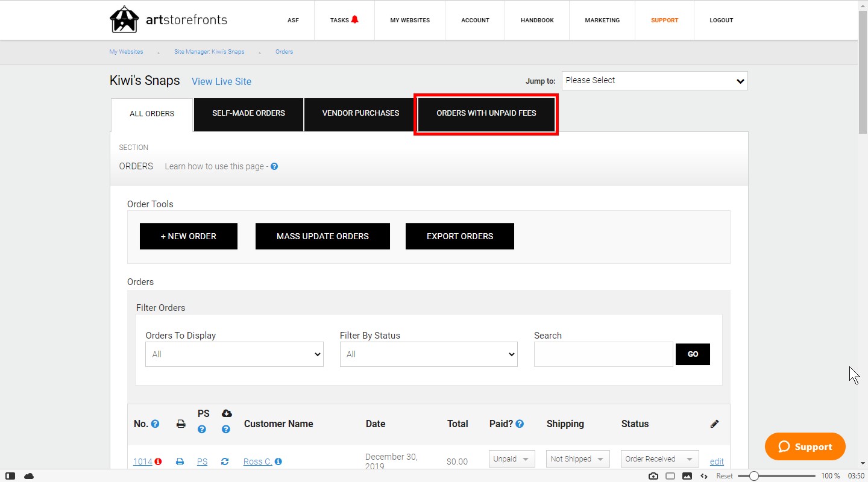Click the Art Storefronts logo
Image resolution: width=868 pixels, height=482 pixels.
tap(168, 20)
